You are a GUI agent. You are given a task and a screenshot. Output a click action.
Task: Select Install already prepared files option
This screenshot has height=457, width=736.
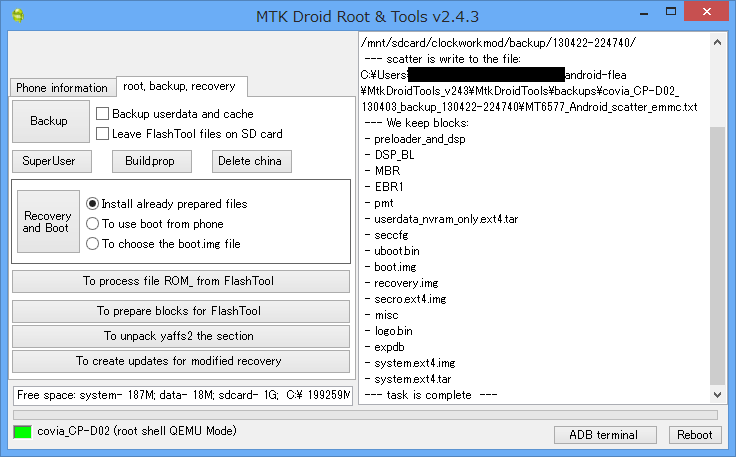point(92,204)
